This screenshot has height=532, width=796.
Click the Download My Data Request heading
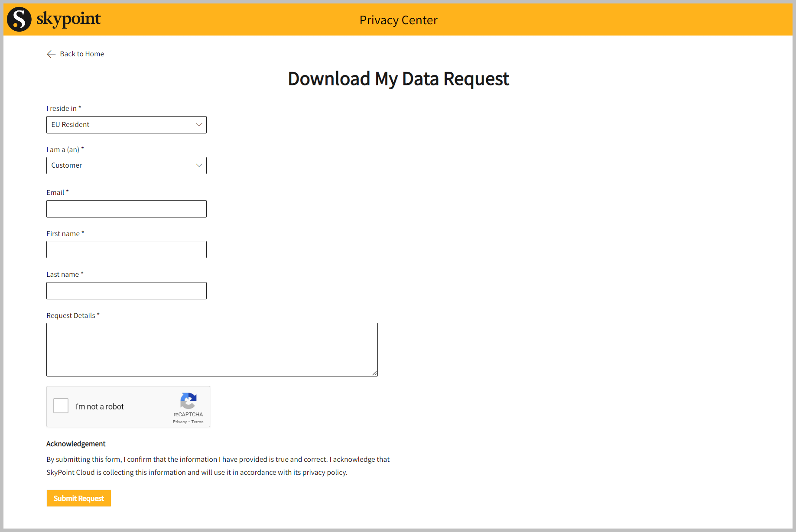coord(398,79)
